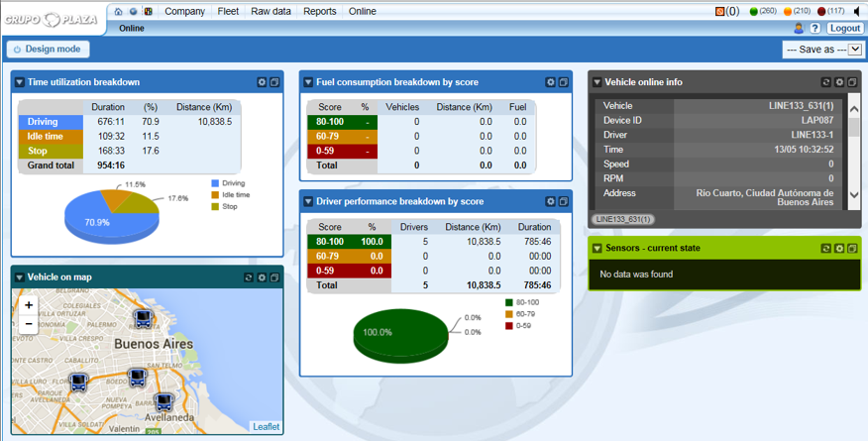Zoom out on the map
Screen dimensions: 868x441
click(29, 324)
